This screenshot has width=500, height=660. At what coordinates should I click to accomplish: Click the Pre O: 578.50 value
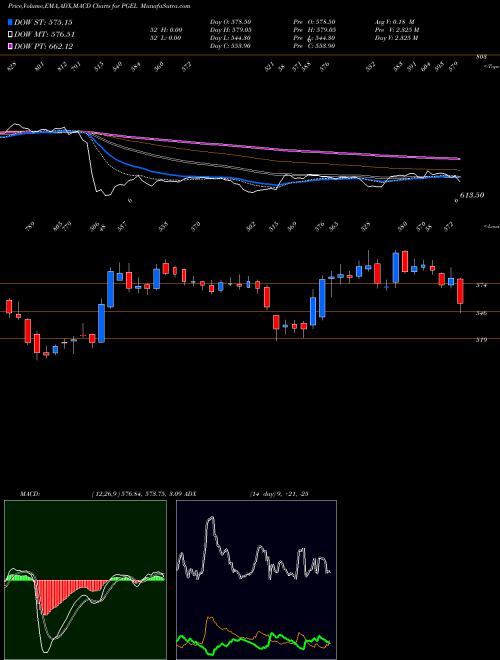tap(314, 22)
